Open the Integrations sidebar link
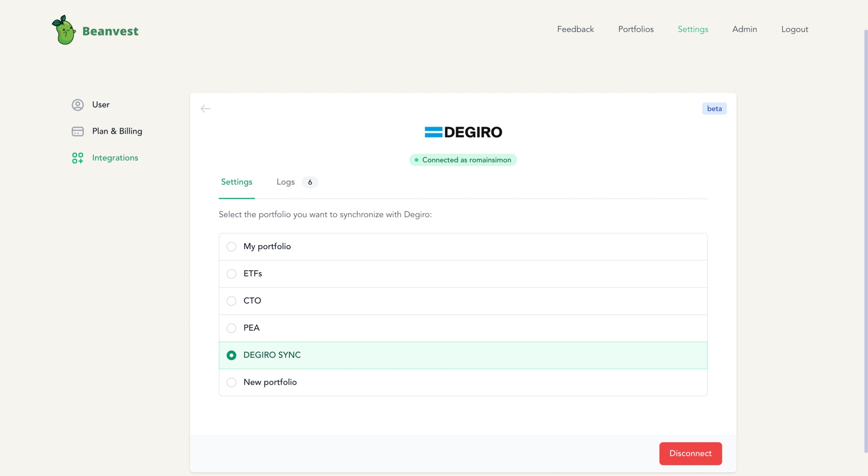 click(x=115, y=158)
